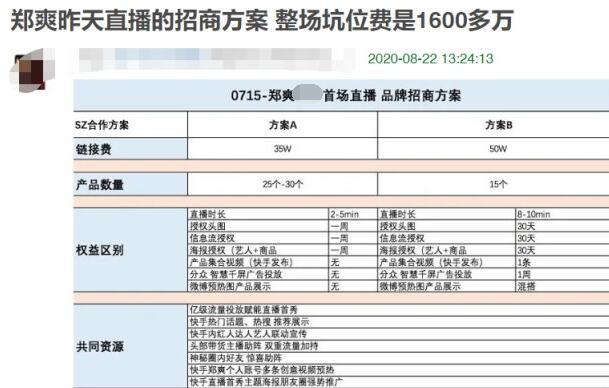The width and height of the screenshot is (609, 388).
Task: Click the 无 value in 微博预热图产品展示 row
Action: [x=335, y=287]
